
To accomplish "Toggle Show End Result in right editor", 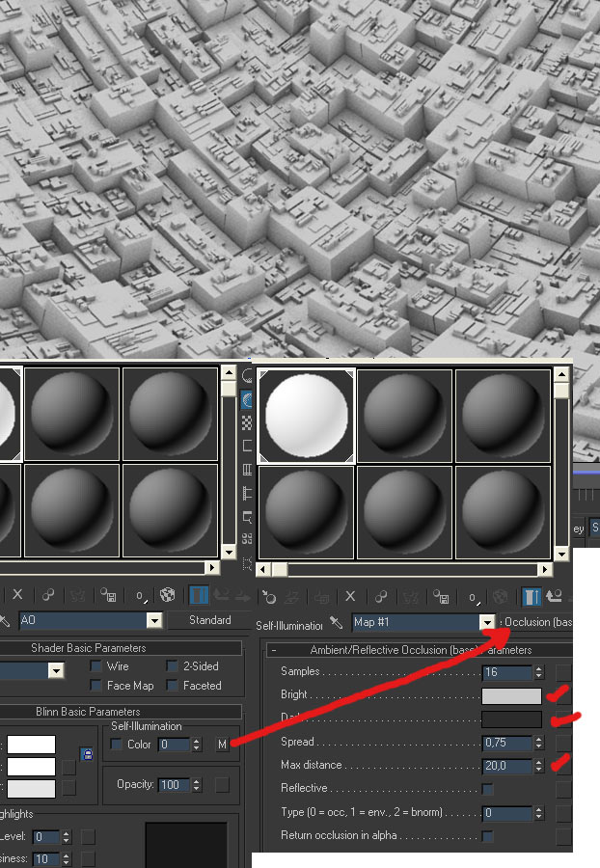I will (532, 596).
